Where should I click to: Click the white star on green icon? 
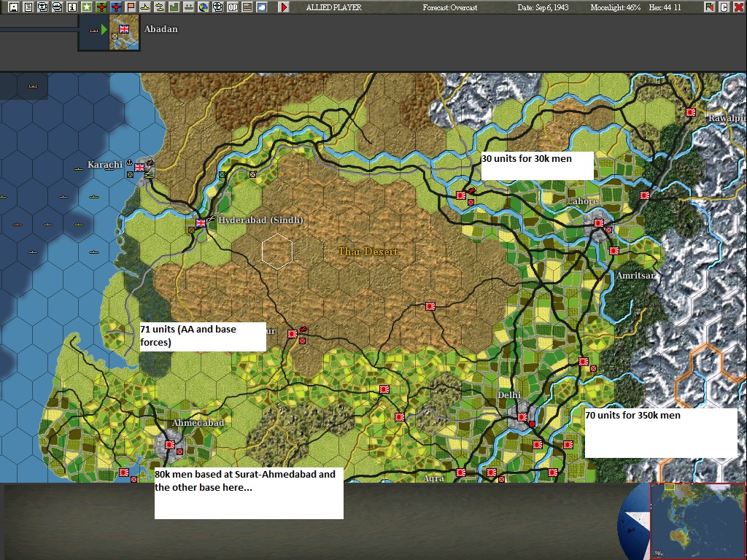click(87, 7)
